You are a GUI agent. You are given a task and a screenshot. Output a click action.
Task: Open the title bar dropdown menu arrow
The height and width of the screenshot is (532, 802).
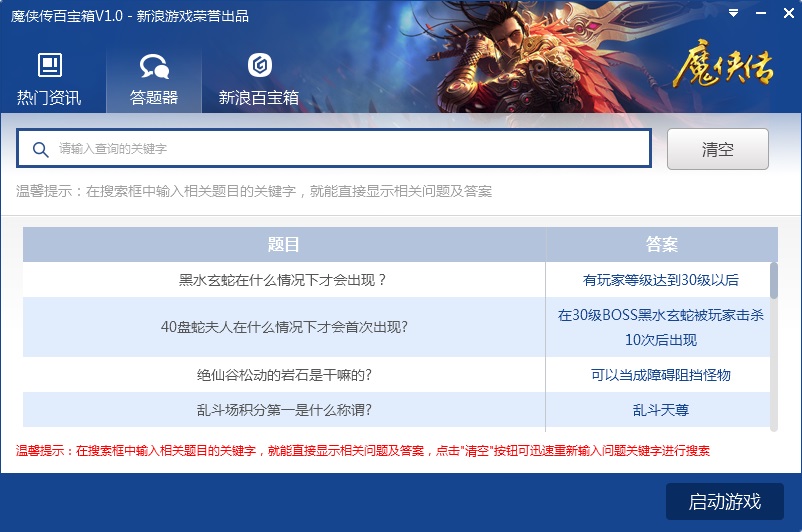tap(733, 13)
